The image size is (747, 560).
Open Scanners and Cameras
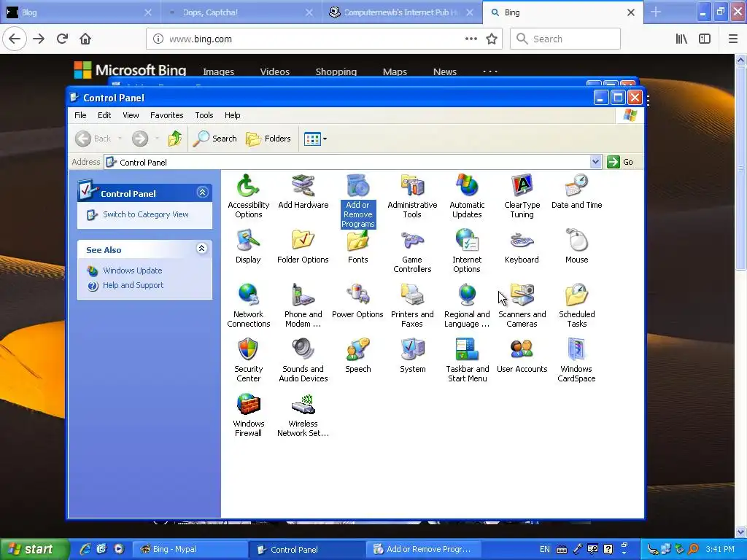pos(522,306)
